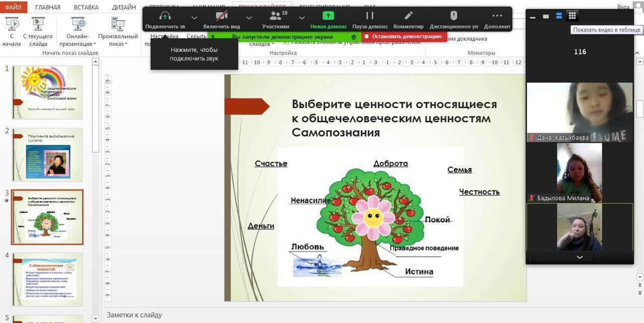Screen dimensions: 644x323
Task: Click the Join Audio headphones icon
Action: [165, 16]
